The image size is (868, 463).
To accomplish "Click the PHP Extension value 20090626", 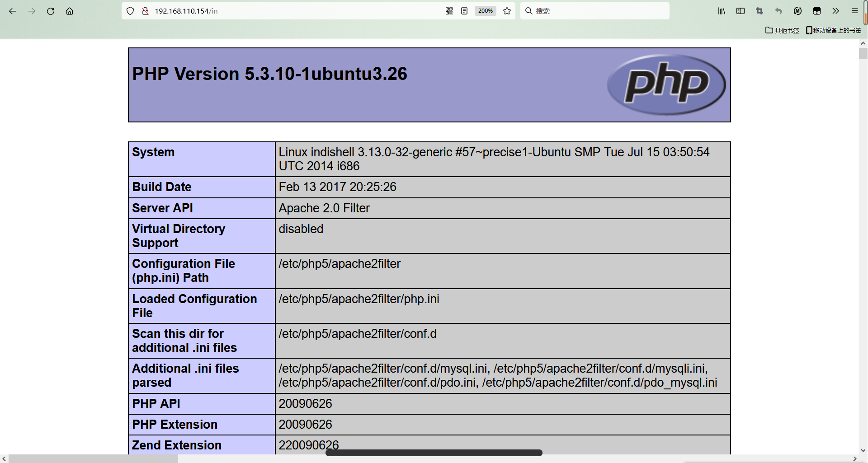I will pos(305,425).
